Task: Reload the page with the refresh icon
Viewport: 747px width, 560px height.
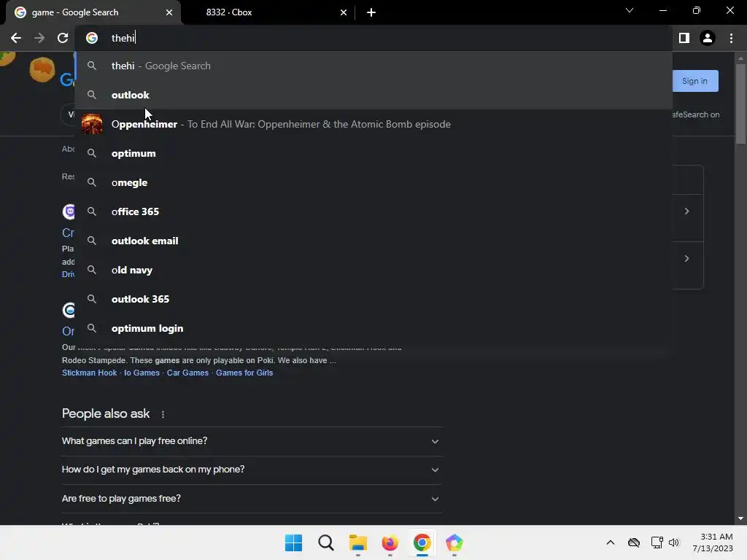Action: [x=63, y=38]
